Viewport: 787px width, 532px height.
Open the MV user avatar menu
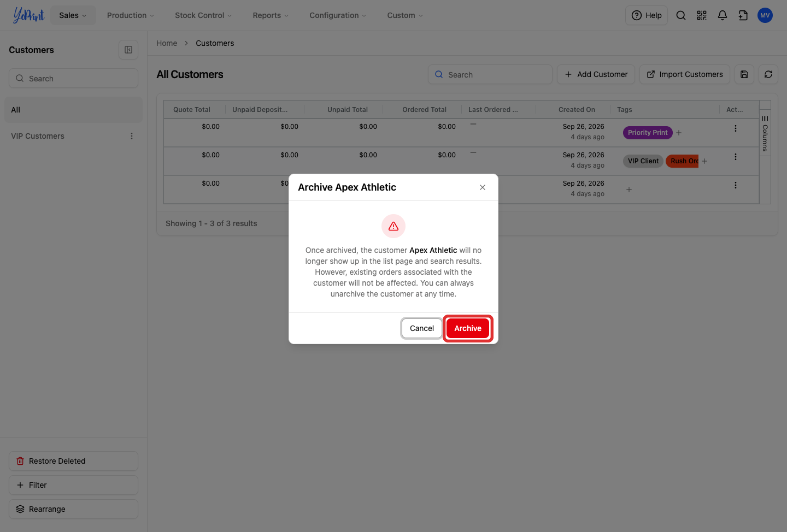[765, 15]
